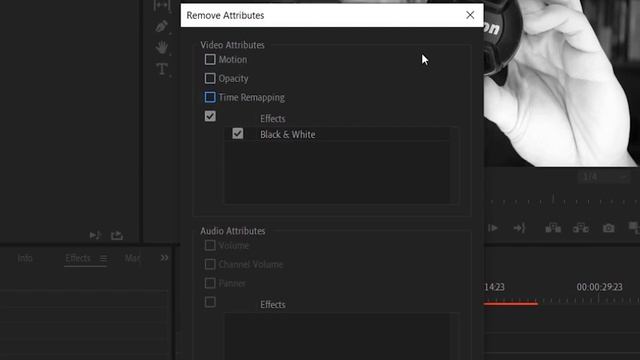The image size is (640, 360).
Task: Uncheck the Black & White effect
Action: (x=238, y=133)
